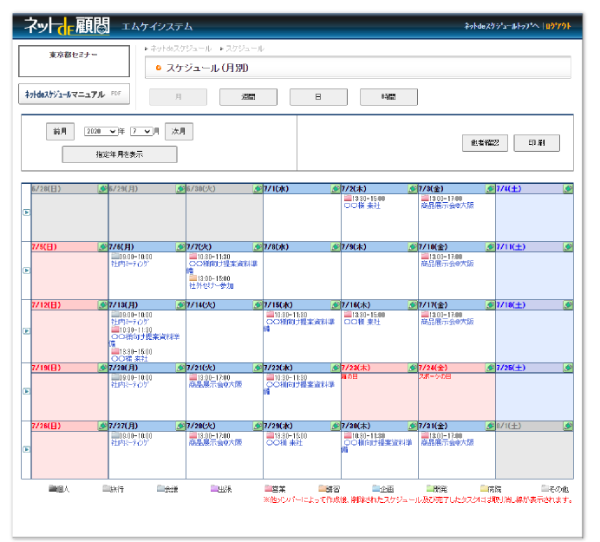Open the 7/29 ○○様 来社 event

pyautogui.click(x=284, y=443)
